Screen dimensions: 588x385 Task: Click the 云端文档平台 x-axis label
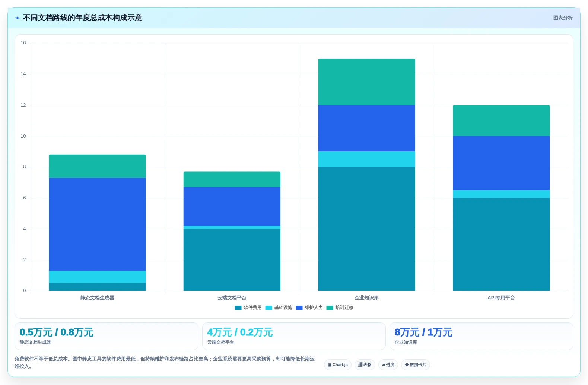(x=232, y=298)
